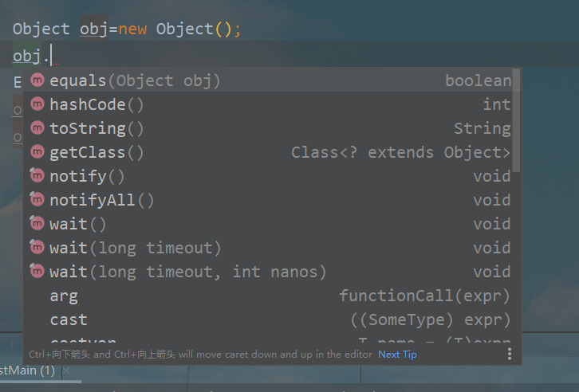Image resolution: width=579 pixels, height=392 pixels.
Task: Click the boolean return type of equals
Action: point(479,80)
